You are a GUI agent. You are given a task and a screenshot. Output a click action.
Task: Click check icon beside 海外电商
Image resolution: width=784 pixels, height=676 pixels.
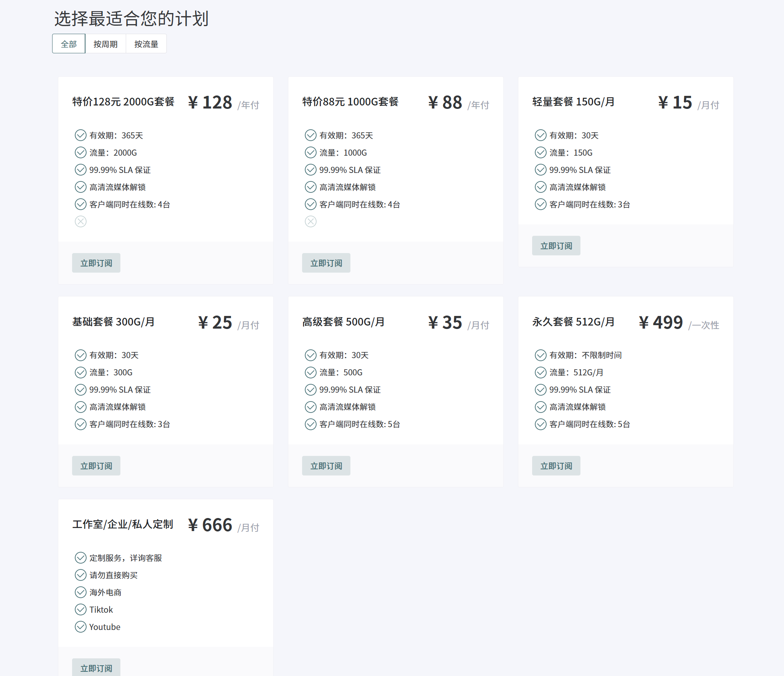[x=81, y=592]
